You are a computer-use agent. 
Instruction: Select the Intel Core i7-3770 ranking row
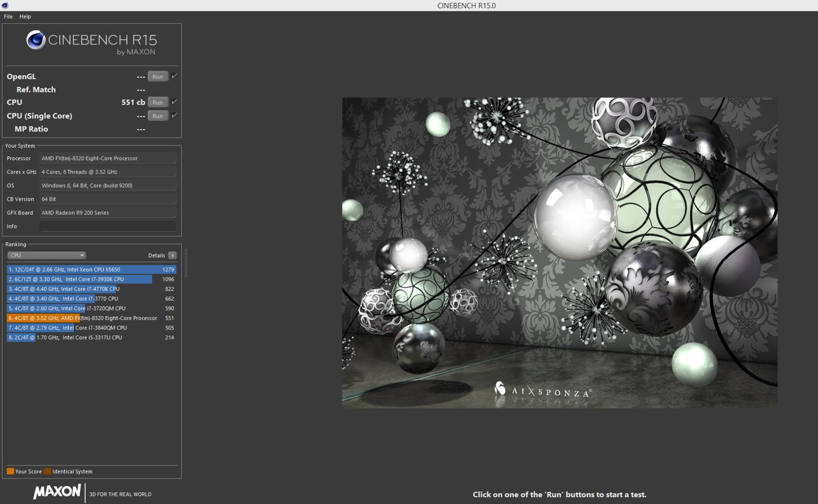point(91,298)
